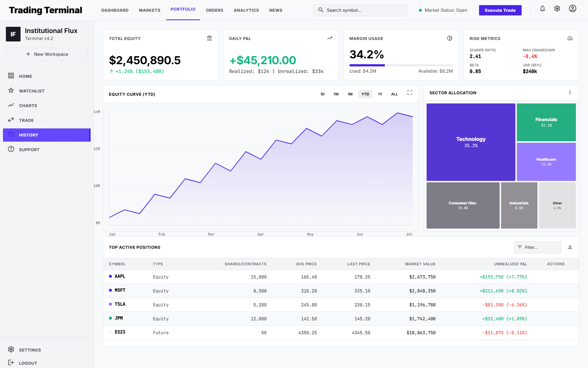
Task: Click the Home grid icon in sidebar
Action: pos(11,76)
